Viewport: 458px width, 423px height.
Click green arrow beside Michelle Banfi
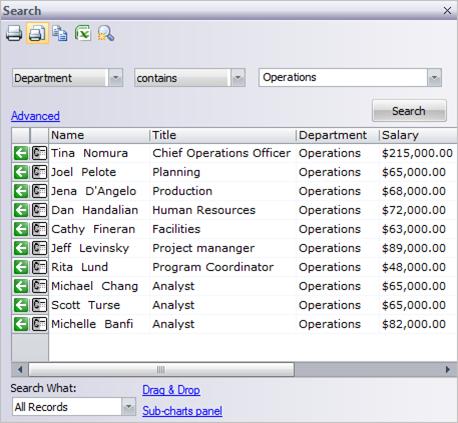[21, 324]
